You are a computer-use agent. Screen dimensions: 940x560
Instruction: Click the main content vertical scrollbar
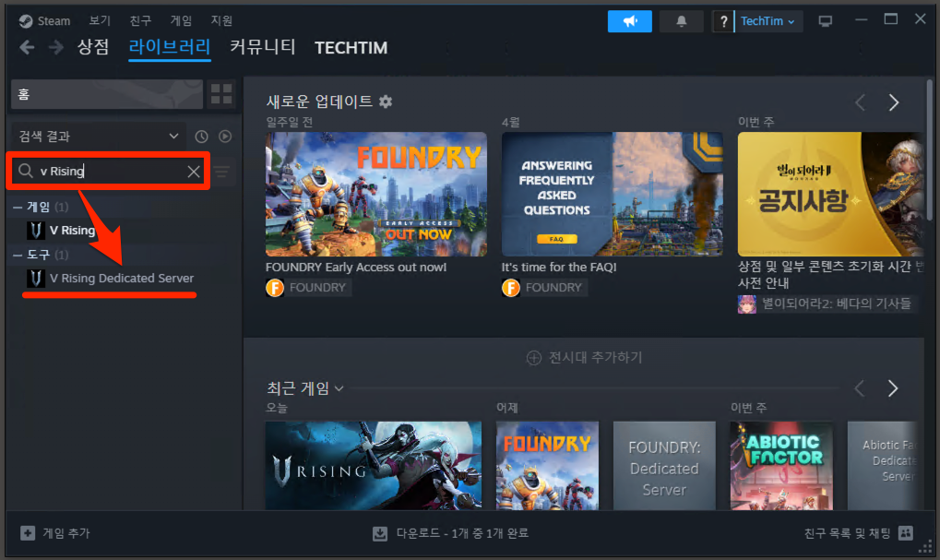tap(929, 149)
